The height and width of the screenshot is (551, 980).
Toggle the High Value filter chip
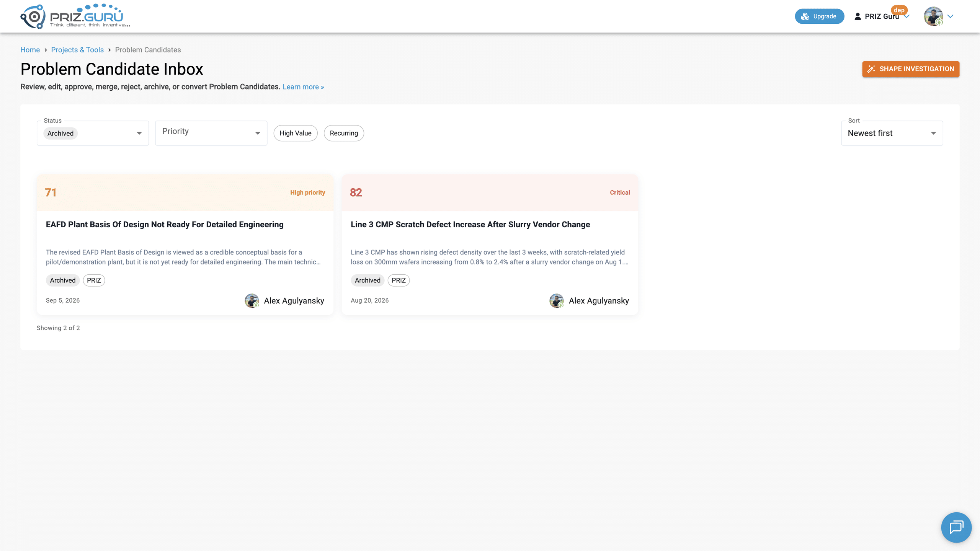point(296,133)
